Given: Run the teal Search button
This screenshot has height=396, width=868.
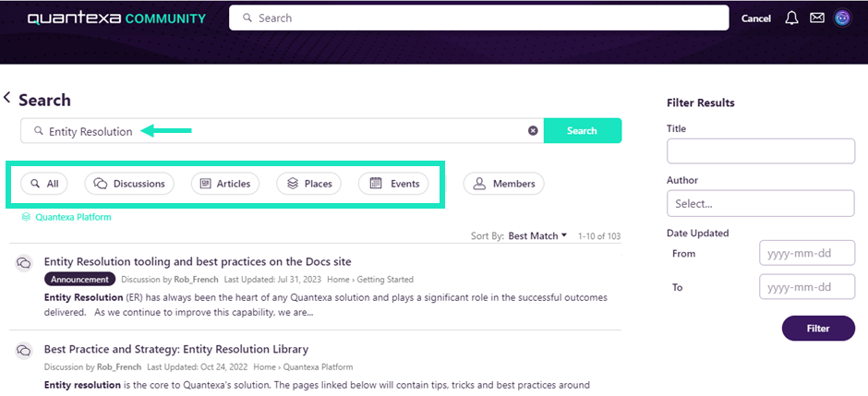Looking at the screenshot, I should coord(583,130).
